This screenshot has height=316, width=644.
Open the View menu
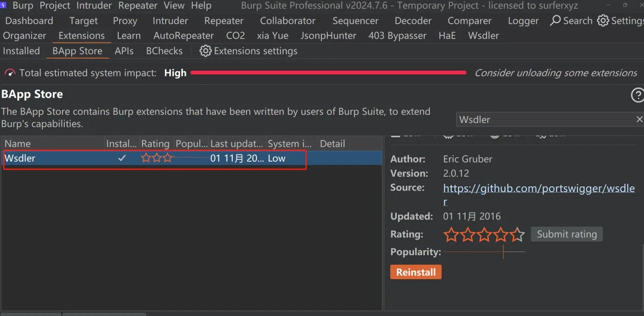pos(174,6)
